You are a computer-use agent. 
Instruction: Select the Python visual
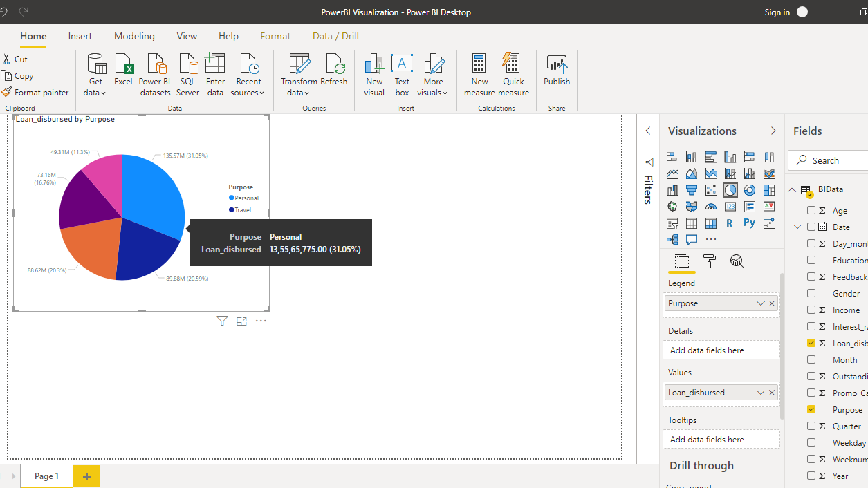pyautogui.click(x=750, y=223)
